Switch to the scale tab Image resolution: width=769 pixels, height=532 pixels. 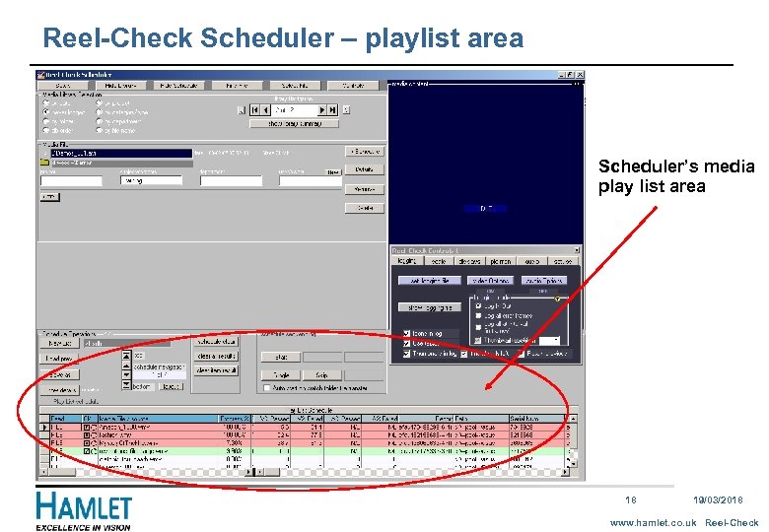tap(438, 262)
